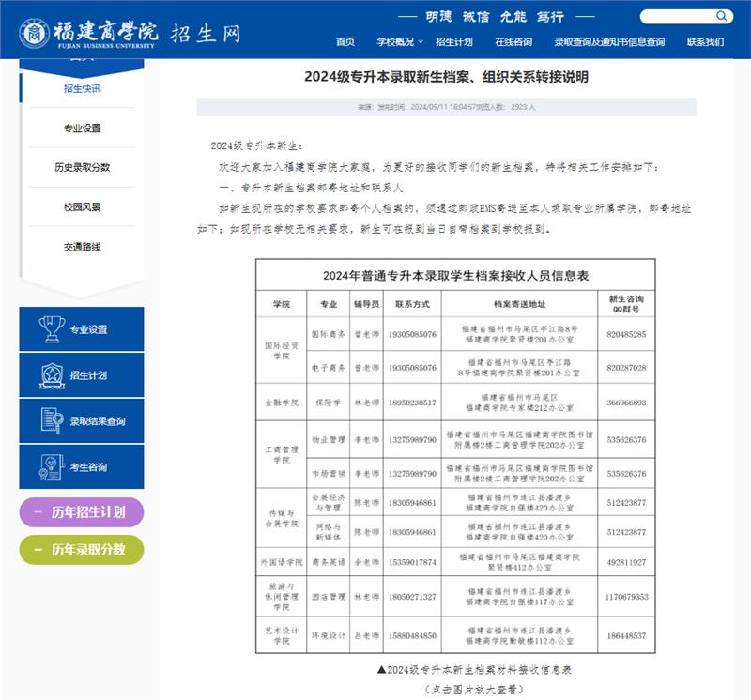
Task: Click the publish time 2024/05/11 text
Action: [x=443, y=107]
